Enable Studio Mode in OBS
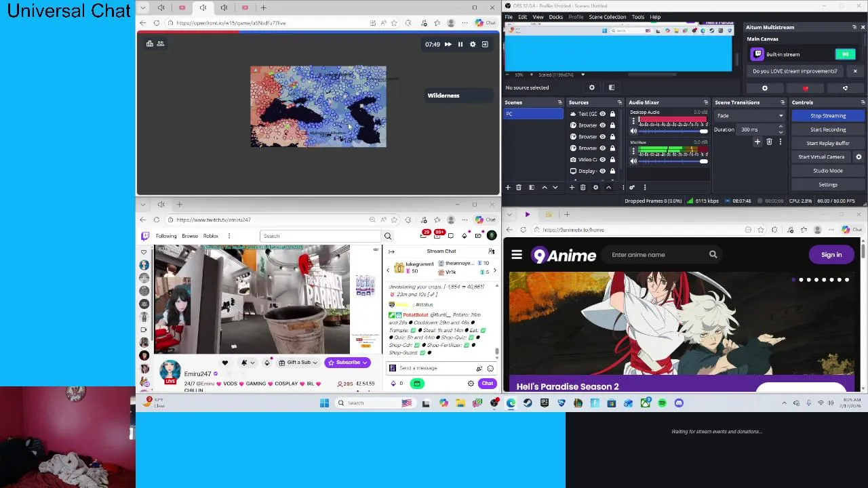This screenshot has width=868, height=488. pos(828,171)
